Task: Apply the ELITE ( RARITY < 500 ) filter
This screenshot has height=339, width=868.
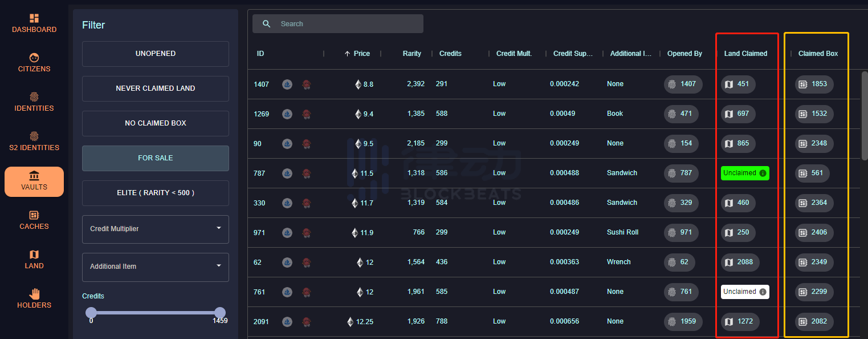Action: [156, 193]
